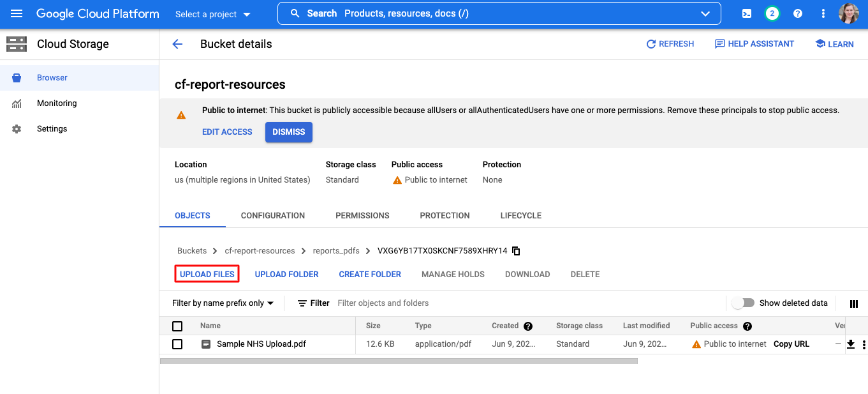Sort by the Storage class column header
Screen dimensions: 868x394
(x=579, y=326)
